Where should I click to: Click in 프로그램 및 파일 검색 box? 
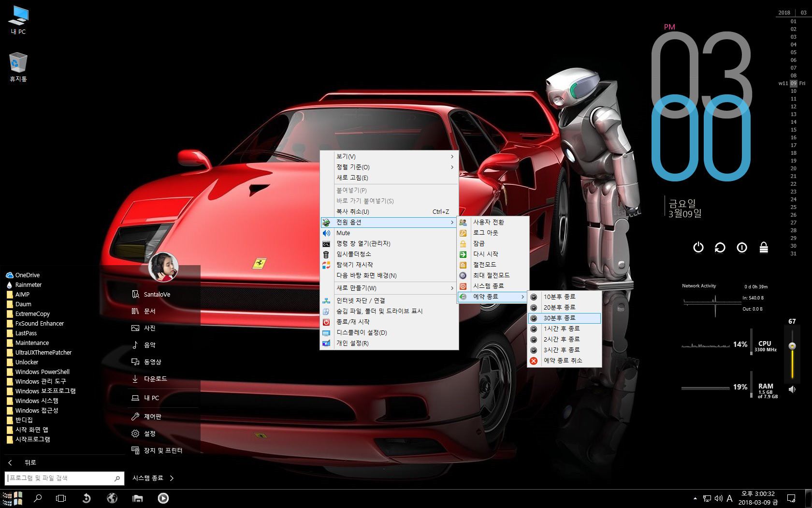pos(64,478)
